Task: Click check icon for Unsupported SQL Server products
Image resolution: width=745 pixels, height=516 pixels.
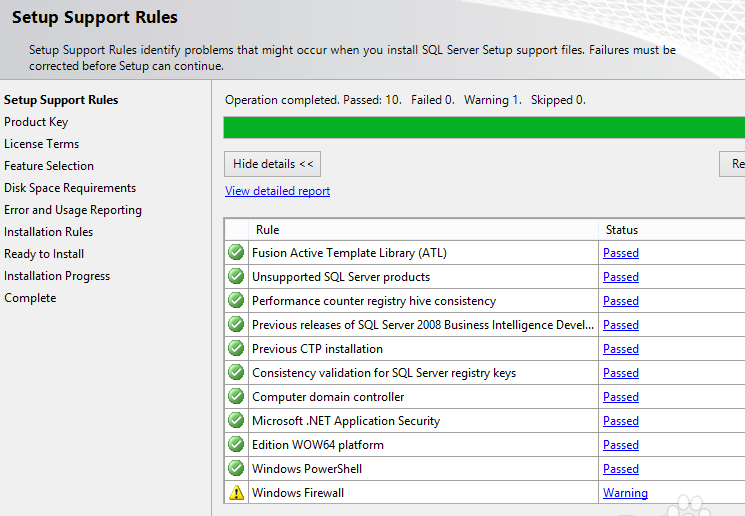Action: pos(236,277)
